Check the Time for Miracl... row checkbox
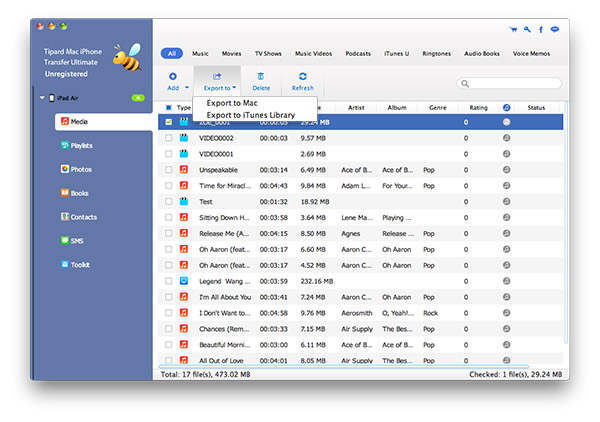600x422 pixels. click(168, 186)
